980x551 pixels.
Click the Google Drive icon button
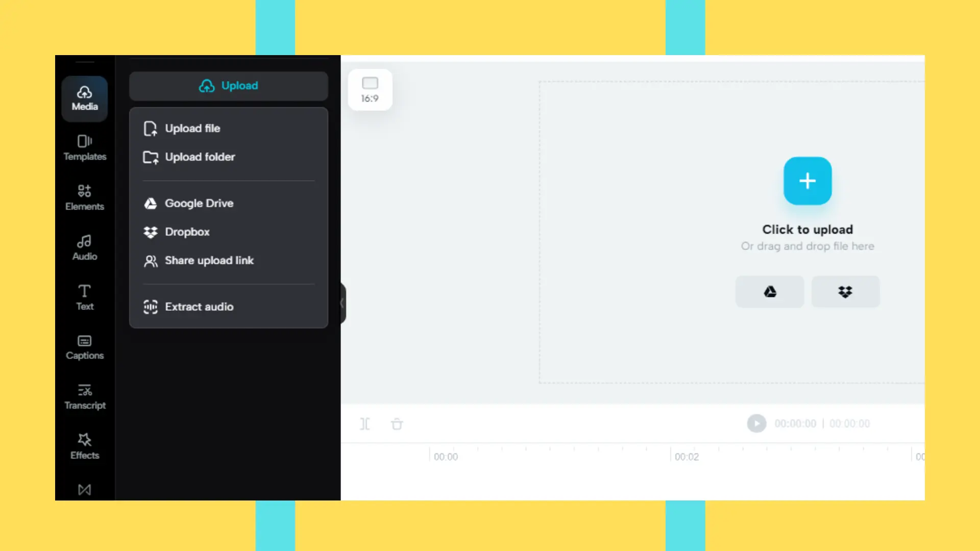click(x=770, y=291)
